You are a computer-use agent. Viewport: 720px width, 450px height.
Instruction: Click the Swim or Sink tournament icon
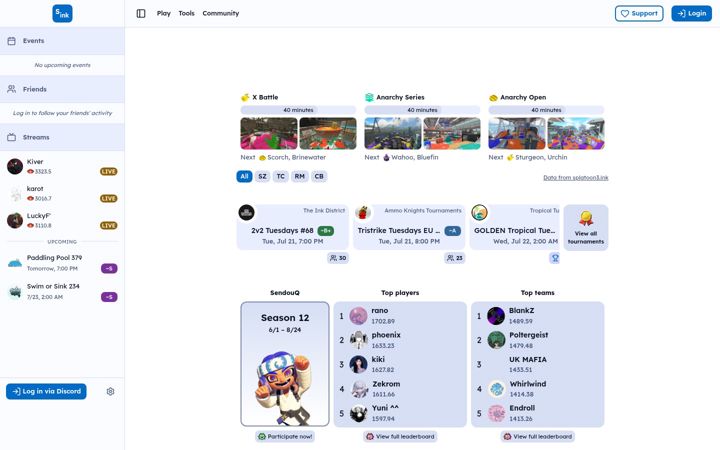(x=15, y=292)
